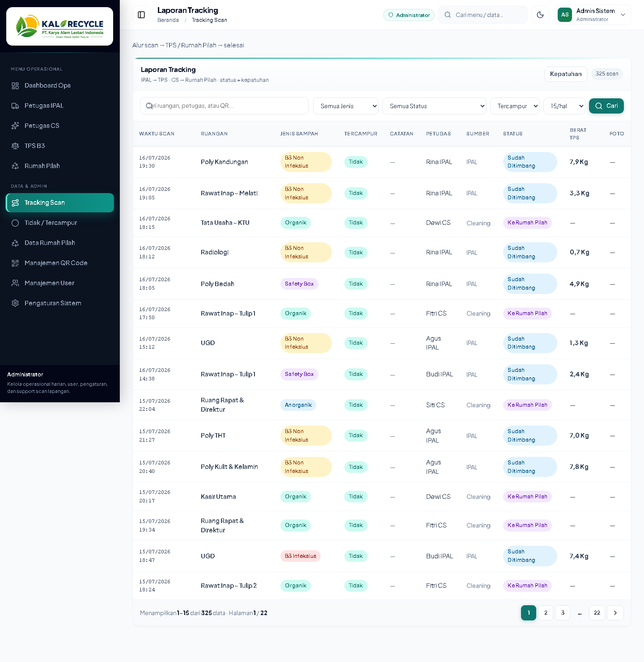Open the Tercampur filter dropdown
644x662 pixels.
(x=515, y=106)
